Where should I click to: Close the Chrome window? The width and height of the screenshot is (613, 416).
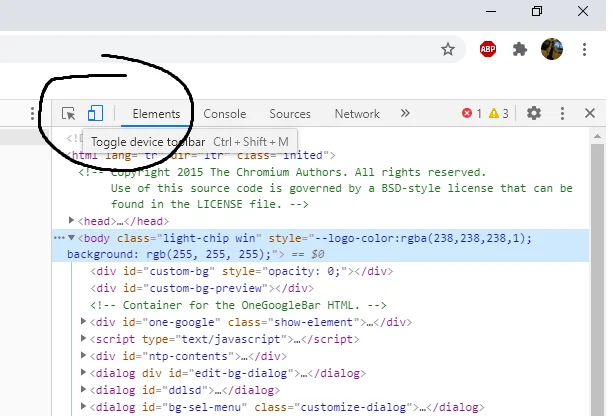583,11
